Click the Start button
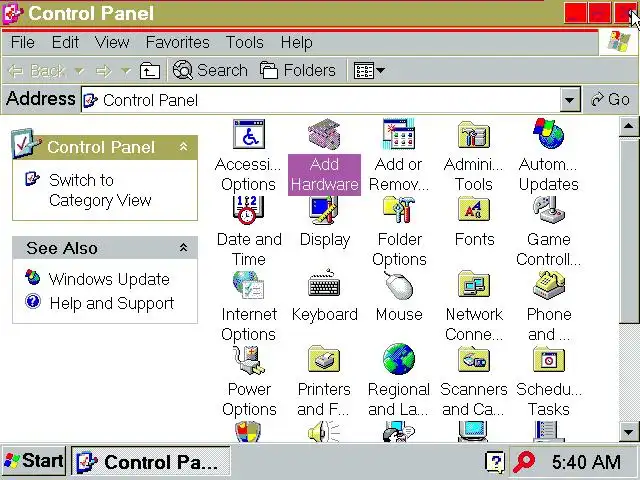Screen dimensions: 640x480 33,461
